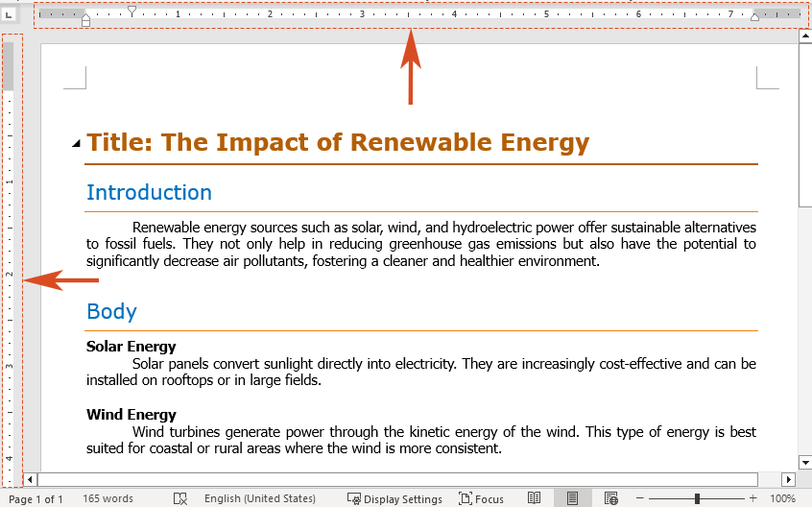Viewport: 812px width, 507px height.
Task: Click the tab stop selector at ruler corner
Action: [10, 14]
